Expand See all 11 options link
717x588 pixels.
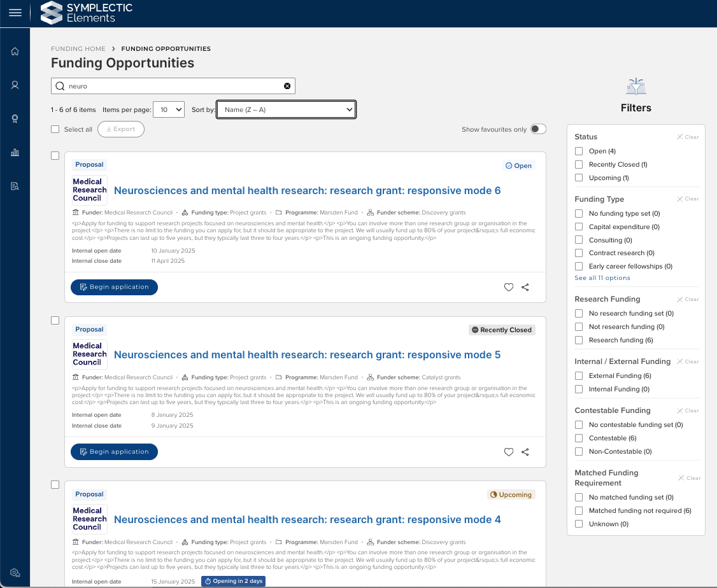click(602, 278)
